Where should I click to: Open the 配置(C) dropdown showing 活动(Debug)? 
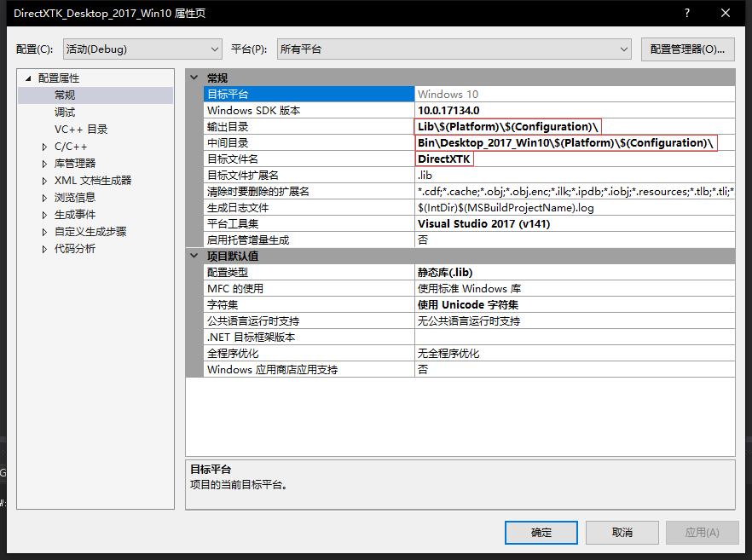[x=142, y=49]
